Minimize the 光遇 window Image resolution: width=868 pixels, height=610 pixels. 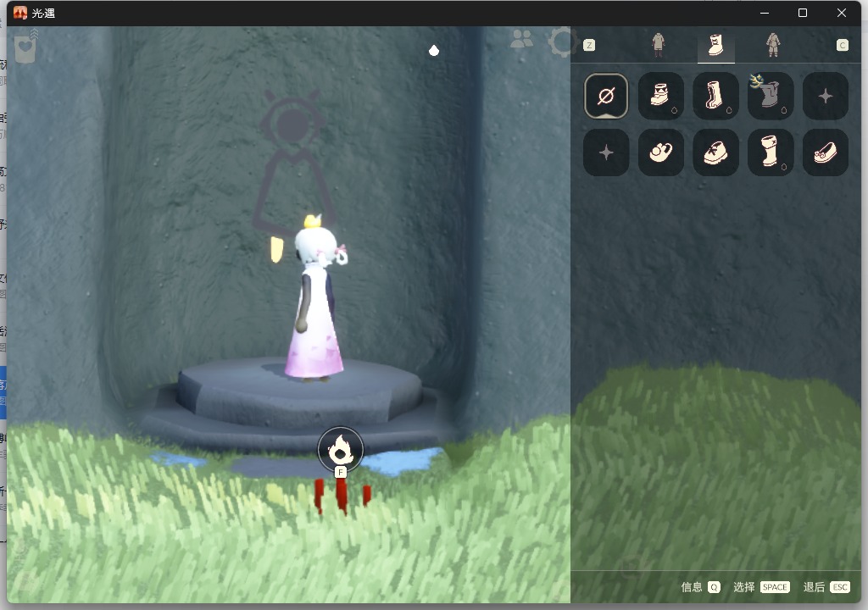coord(765,13)
